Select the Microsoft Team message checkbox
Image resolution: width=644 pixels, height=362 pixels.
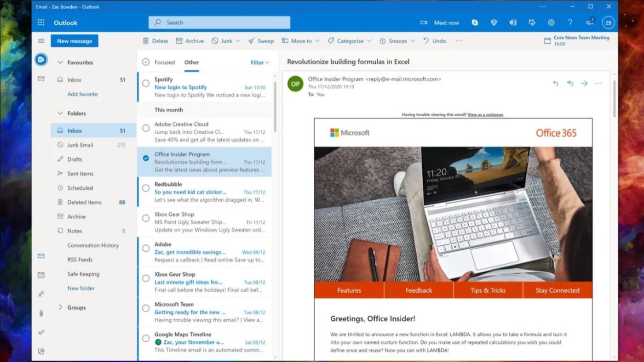click(x=146, y=308)
